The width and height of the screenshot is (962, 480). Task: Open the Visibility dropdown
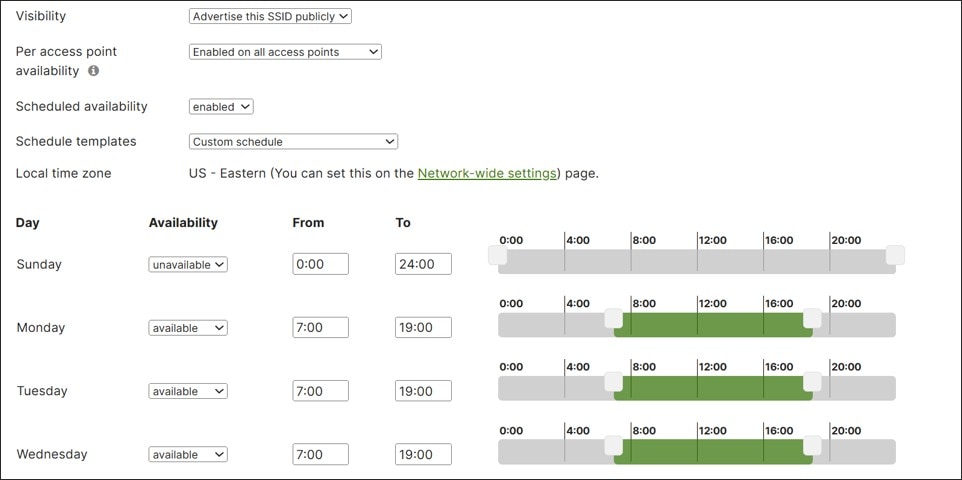tap(270, 16)
